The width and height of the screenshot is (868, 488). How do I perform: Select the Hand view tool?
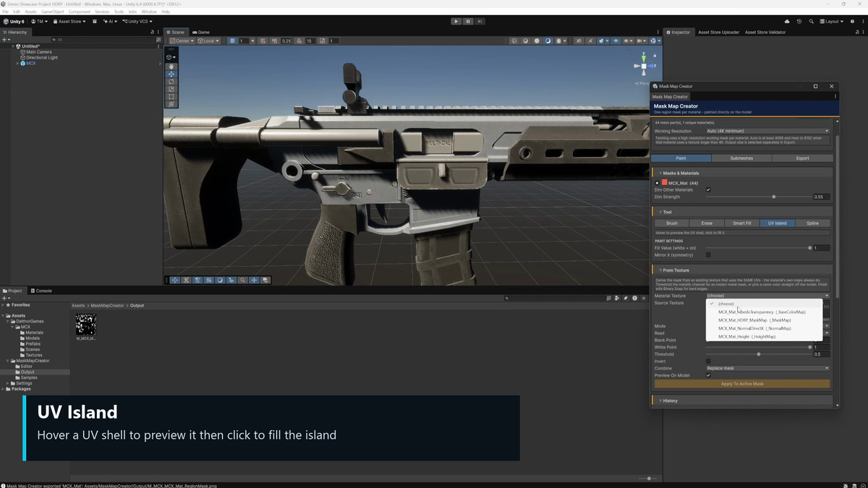(x=171, y=67)
